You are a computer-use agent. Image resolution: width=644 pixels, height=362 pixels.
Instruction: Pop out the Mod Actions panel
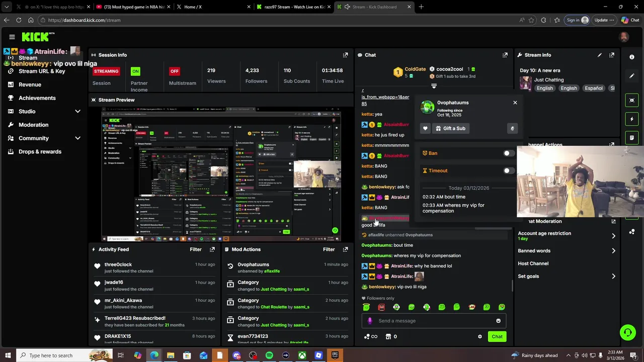coord(345,249)
